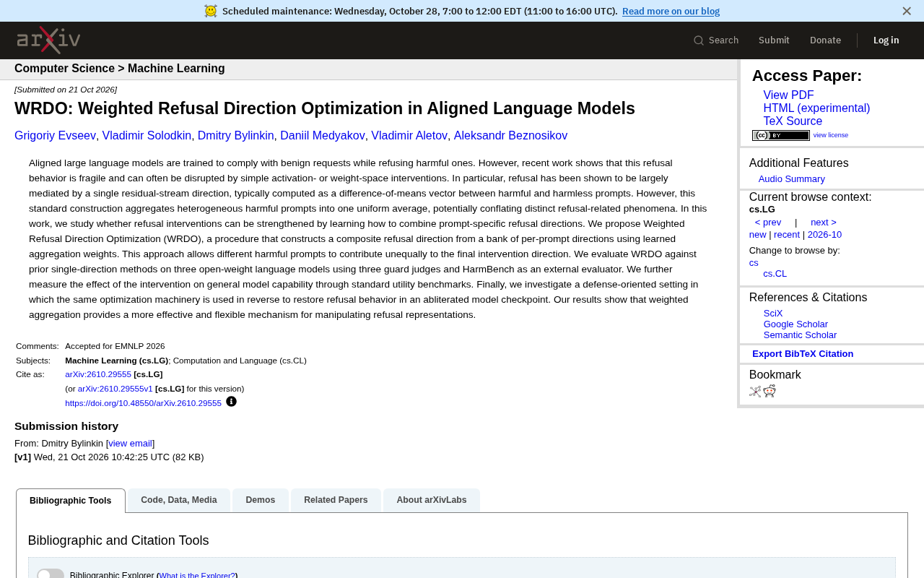Viewport: 924px width, 578px height.
Task: Browse recent cs.LG submissions
Action: (x=787, y=235)
